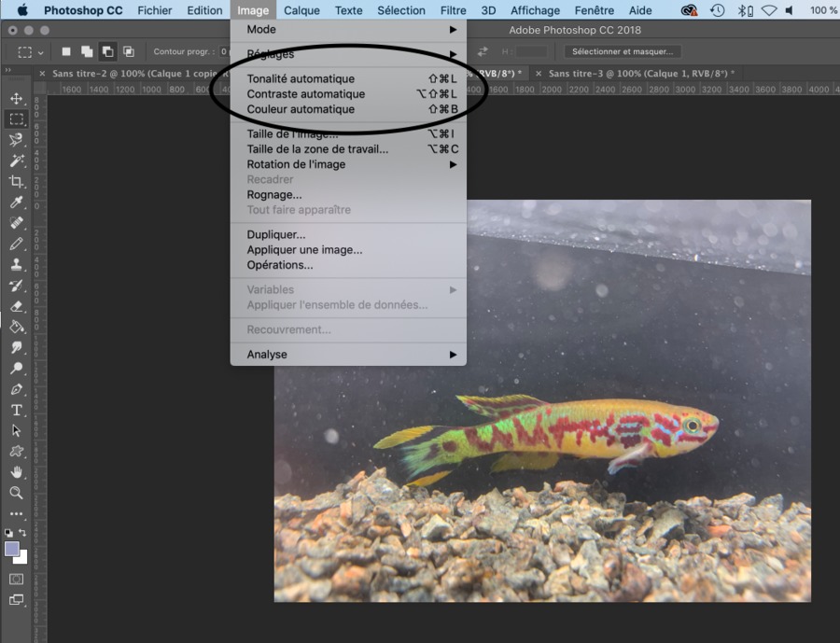Image resolution: width=840 pixels, height=643 pixels.
Task: Open the Apple menu
Action: pos(22,10)
